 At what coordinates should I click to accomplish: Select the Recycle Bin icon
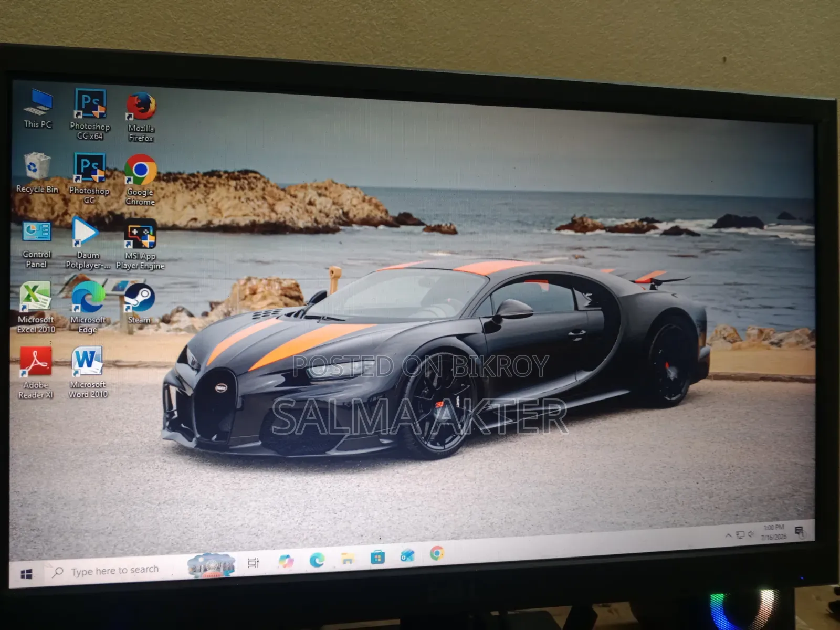37,173
